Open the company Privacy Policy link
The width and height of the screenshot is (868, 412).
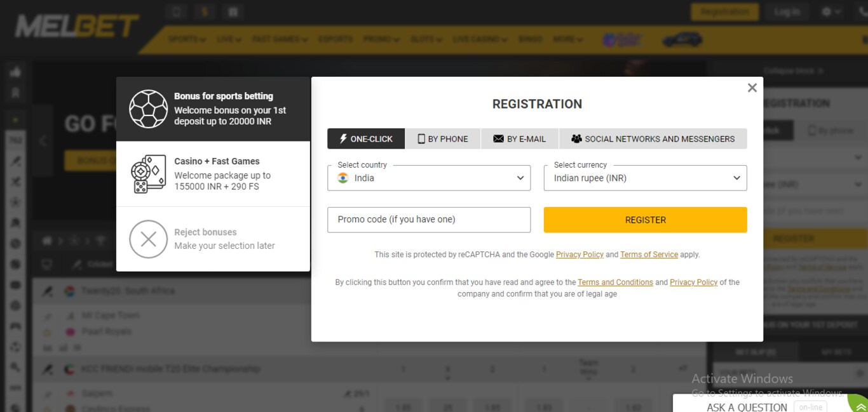693,282
